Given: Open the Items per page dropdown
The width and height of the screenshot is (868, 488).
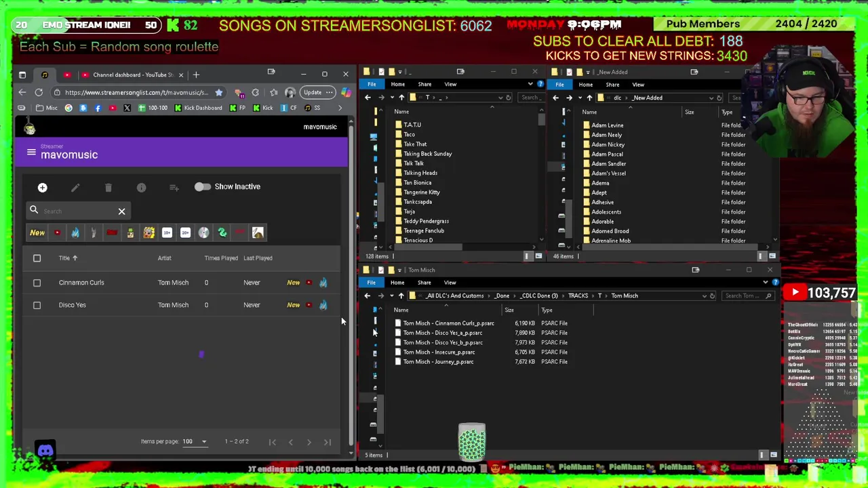Looking at the screenshot, I should pos(195,441).
